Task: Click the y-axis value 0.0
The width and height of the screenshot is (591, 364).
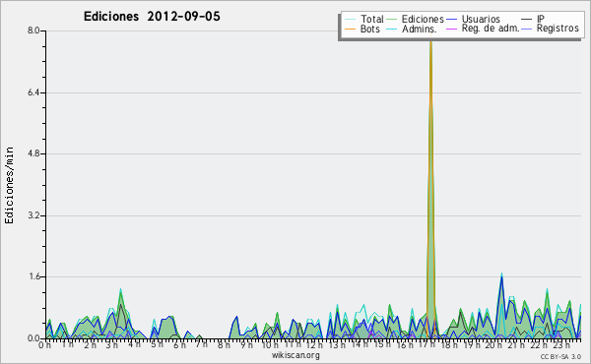Action: click(33, 338)
